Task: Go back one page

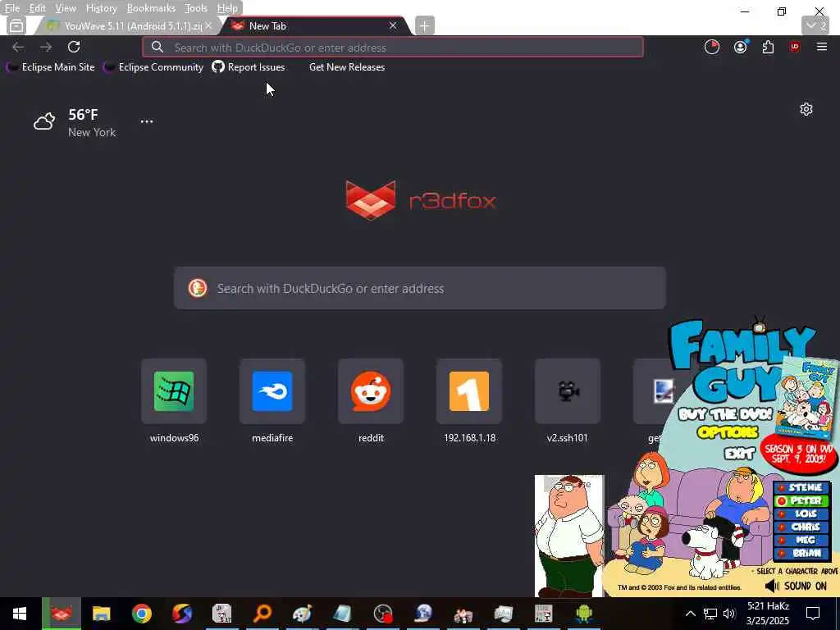Action: point(18,47)
